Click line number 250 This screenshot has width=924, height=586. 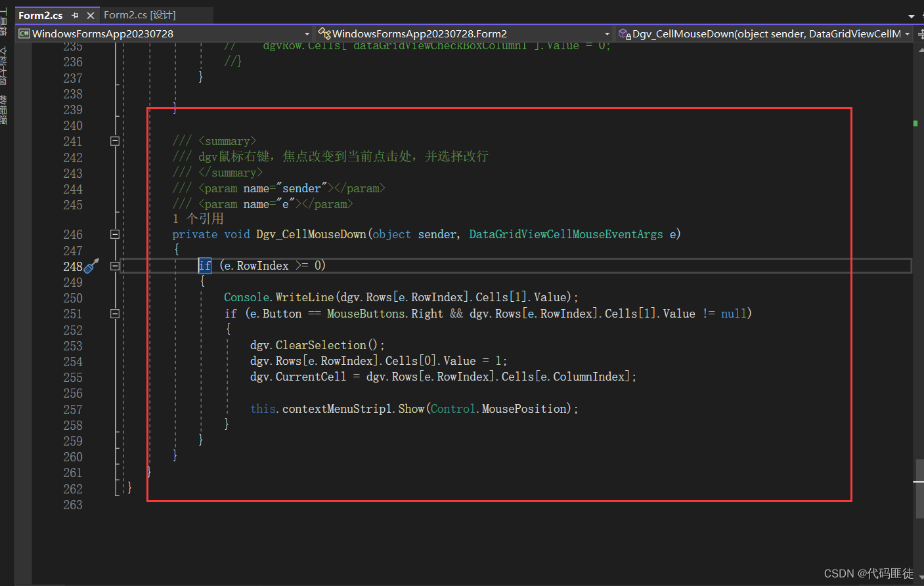click(73, 298)
